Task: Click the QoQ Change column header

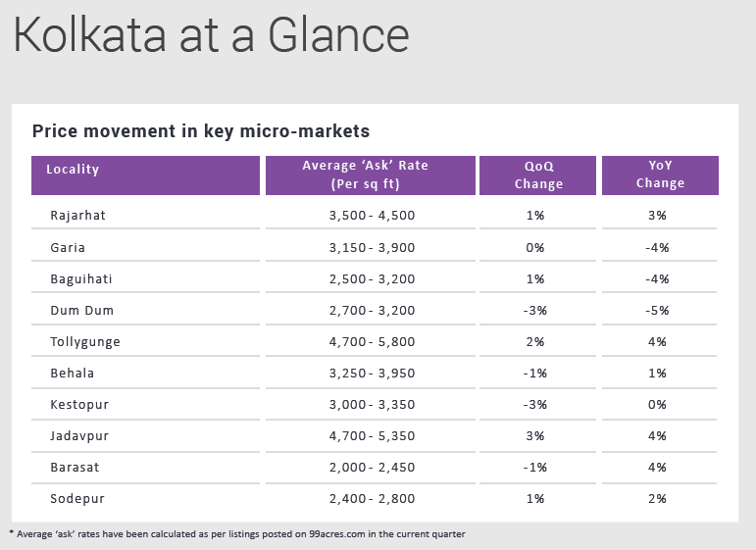Action: [538, 175]
